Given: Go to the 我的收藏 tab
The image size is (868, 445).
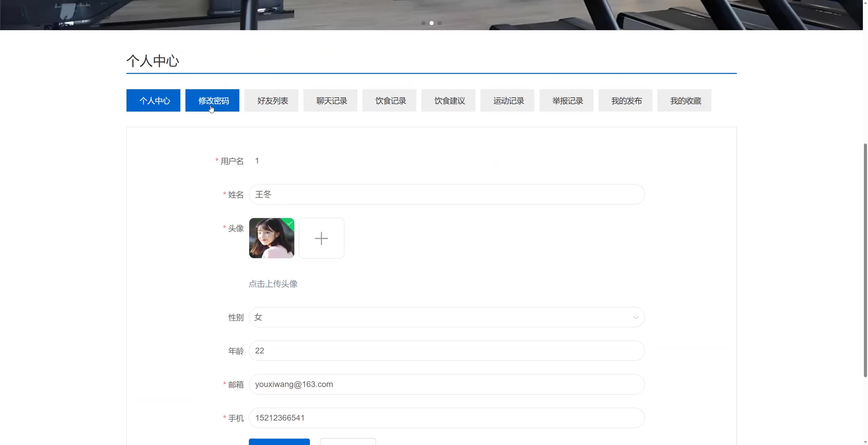Looking at the screenshot, I should click(x=684, y=100).
